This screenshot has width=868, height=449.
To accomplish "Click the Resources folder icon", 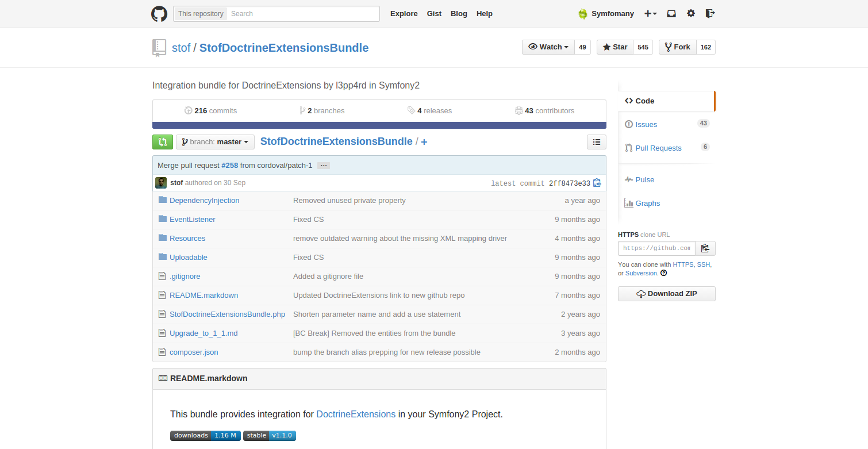I will pyautogui.click(x=162, y=238).
